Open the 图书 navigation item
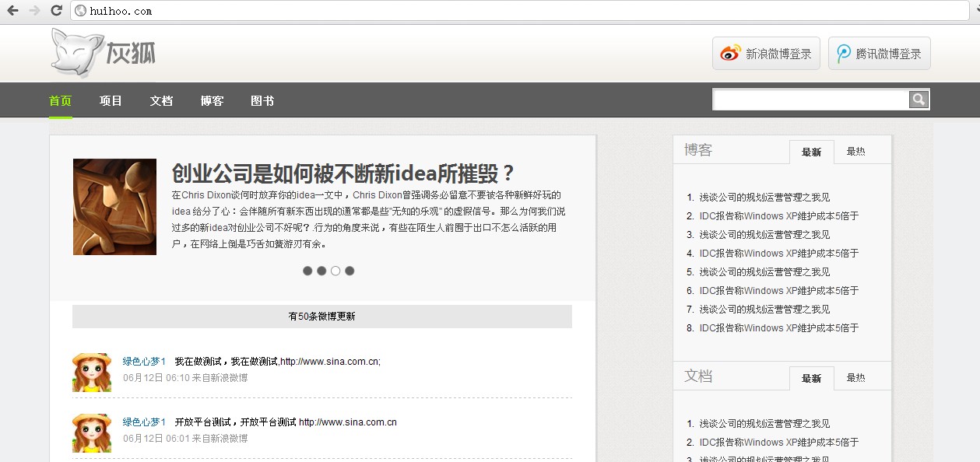 [x=262, y=101]
